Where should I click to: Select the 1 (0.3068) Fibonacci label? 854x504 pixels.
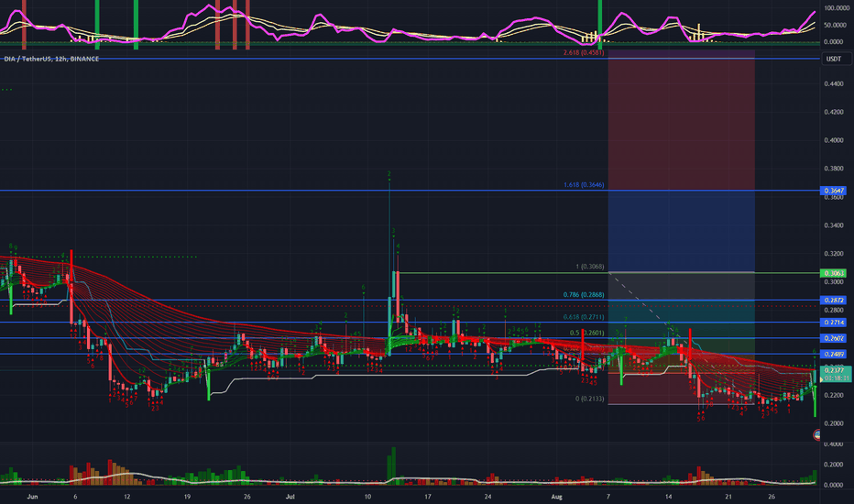click(589, 267)
